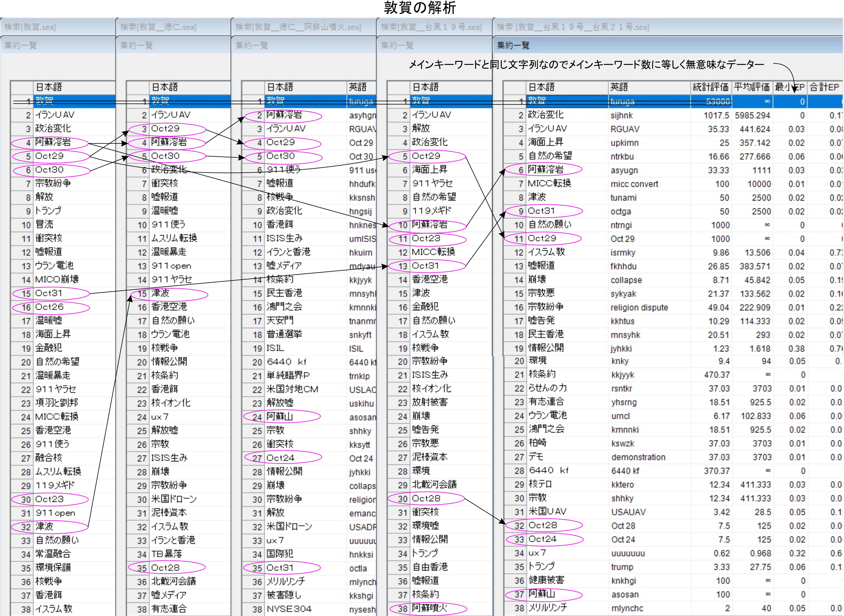Activate 検索[敦賀__台風19号.sea] window title bar

431,27
